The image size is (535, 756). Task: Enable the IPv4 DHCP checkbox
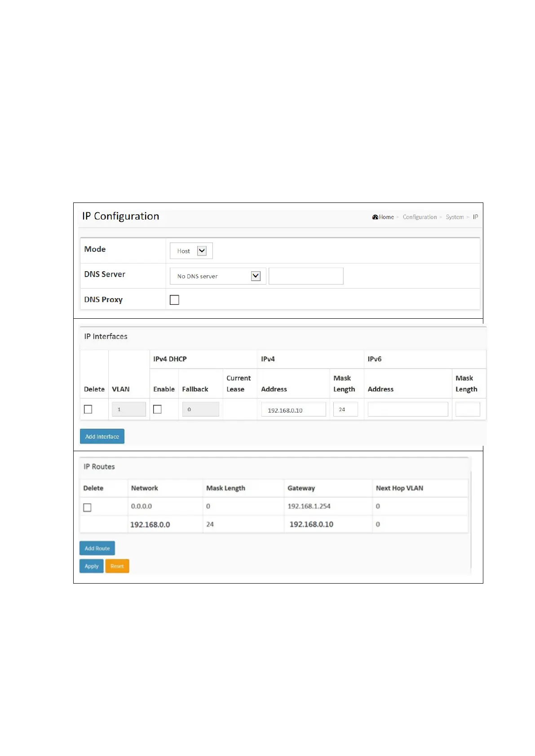[x=157, y=409]
